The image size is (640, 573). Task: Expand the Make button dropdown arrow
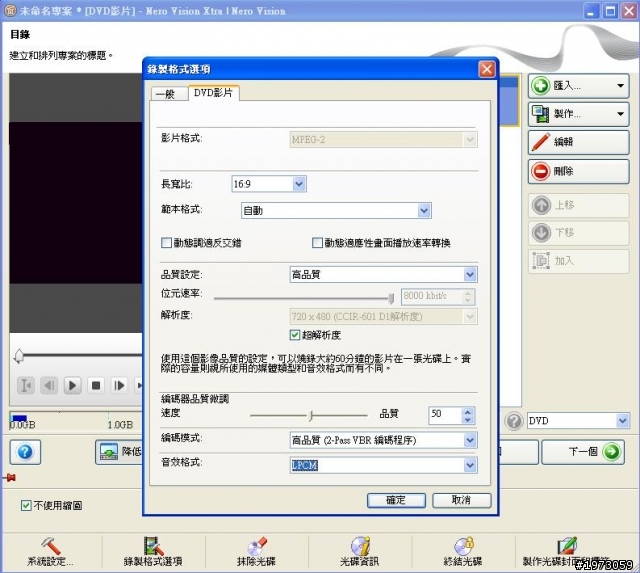[620, 114]
